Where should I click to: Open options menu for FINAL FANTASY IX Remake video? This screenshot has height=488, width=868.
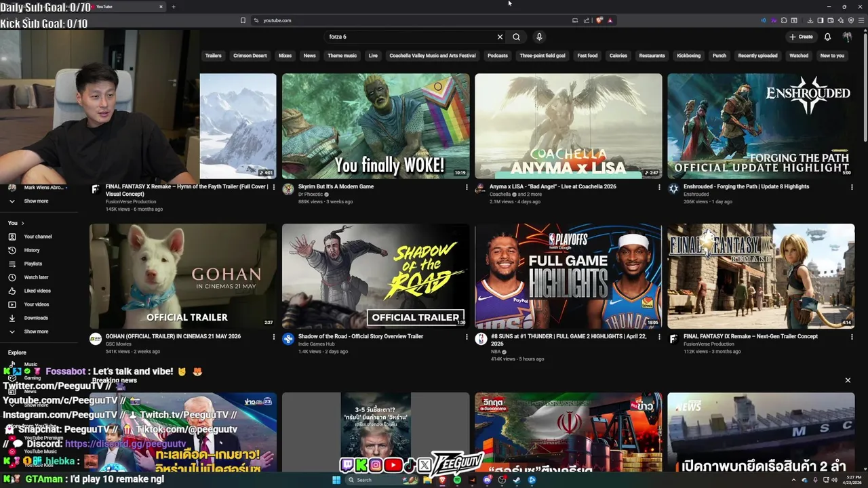pos(852,337)
